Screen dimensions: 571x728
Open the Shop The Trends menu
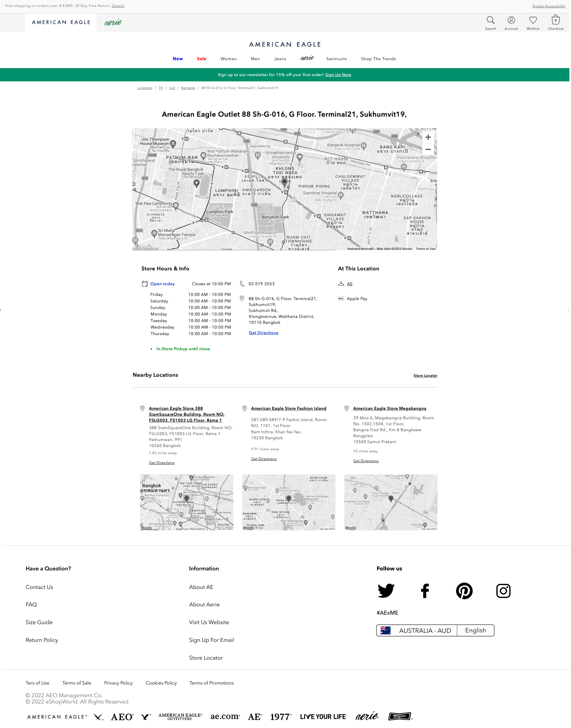coord(378,58)
